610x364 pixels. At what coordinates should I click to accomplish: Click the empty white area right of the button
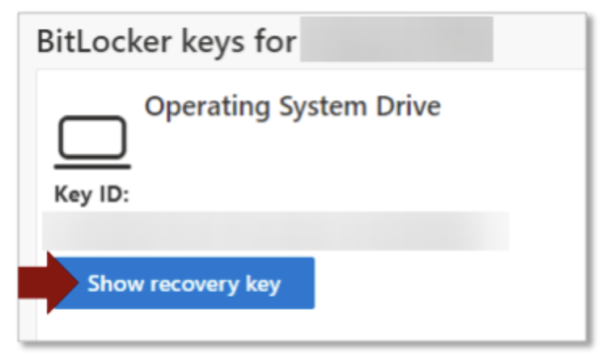point(445,284)
